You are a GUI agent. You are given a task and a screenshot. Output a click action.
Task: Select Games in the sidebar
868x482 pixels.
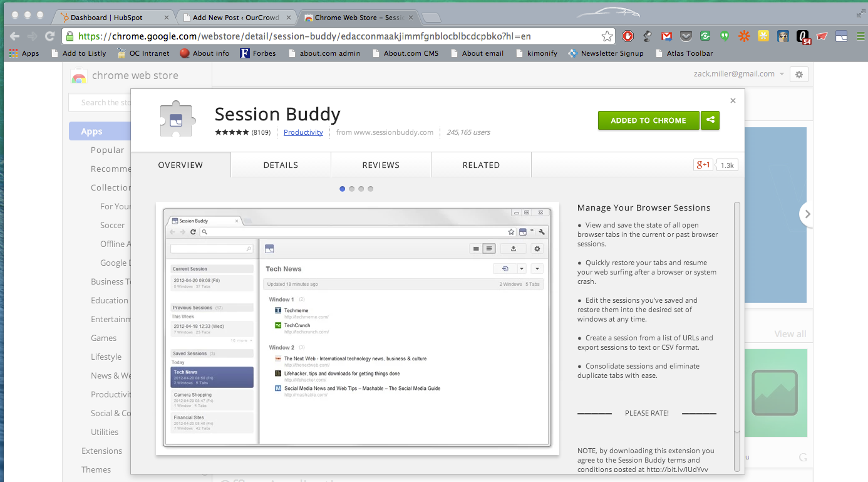click(x=103, y=338)
